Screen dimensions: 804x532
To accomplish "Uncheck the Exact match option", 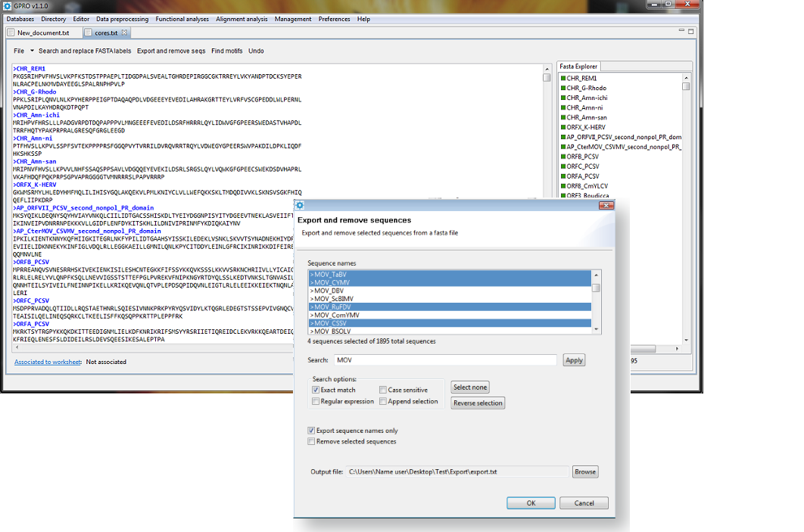I will pos(316,390).
